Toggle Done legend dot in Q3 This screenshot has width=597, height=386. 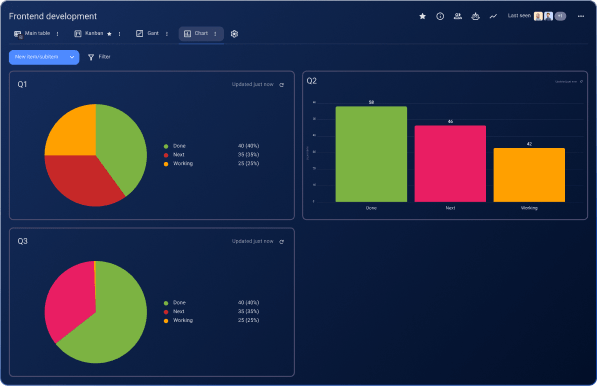tap(166, 303)
